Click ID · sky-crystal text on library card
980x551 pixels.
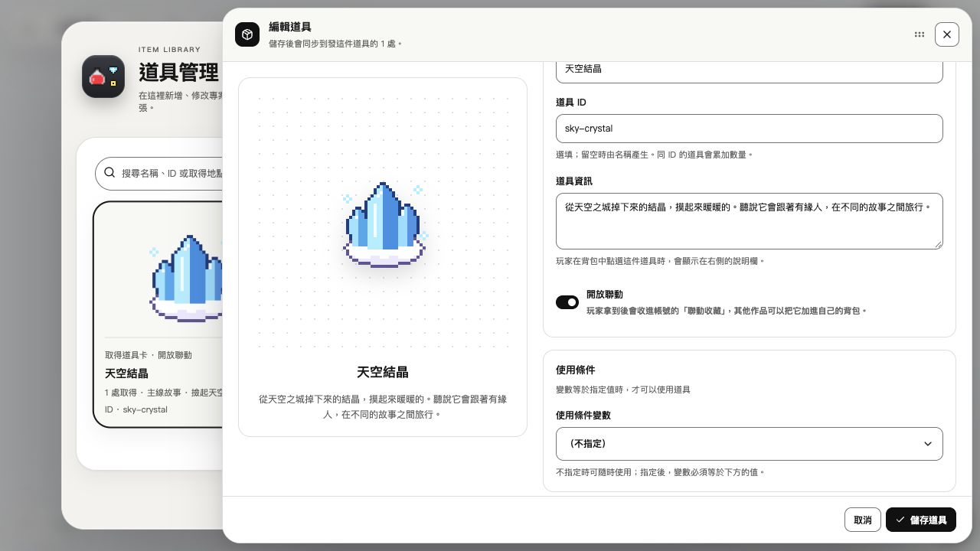[136, 409]
